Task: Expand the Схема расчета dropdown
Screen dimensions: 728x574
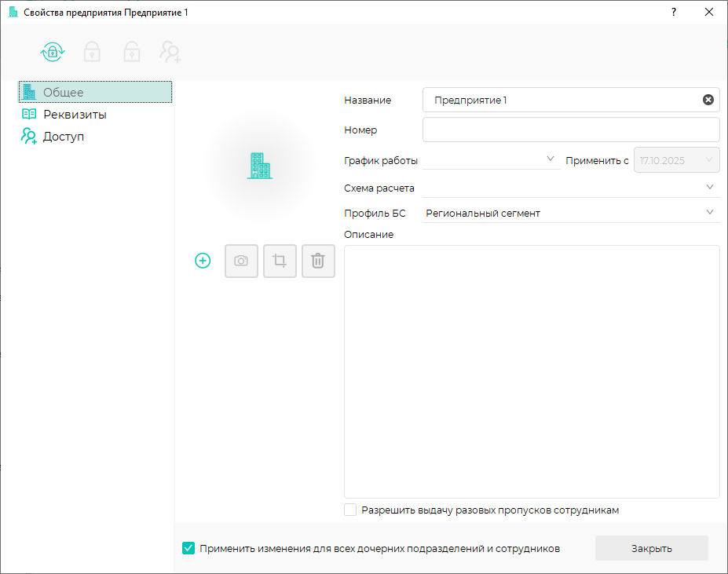Action: pos(570,188)
